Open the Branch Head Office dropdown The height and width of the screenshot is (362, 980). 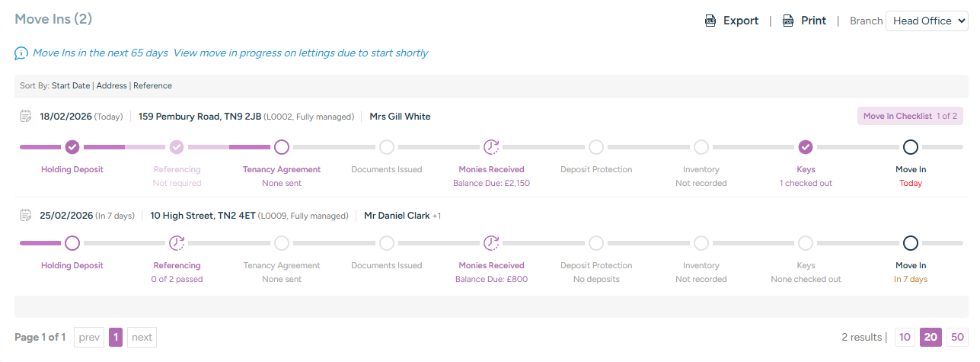pyautogui.click(x=926, y=21)
